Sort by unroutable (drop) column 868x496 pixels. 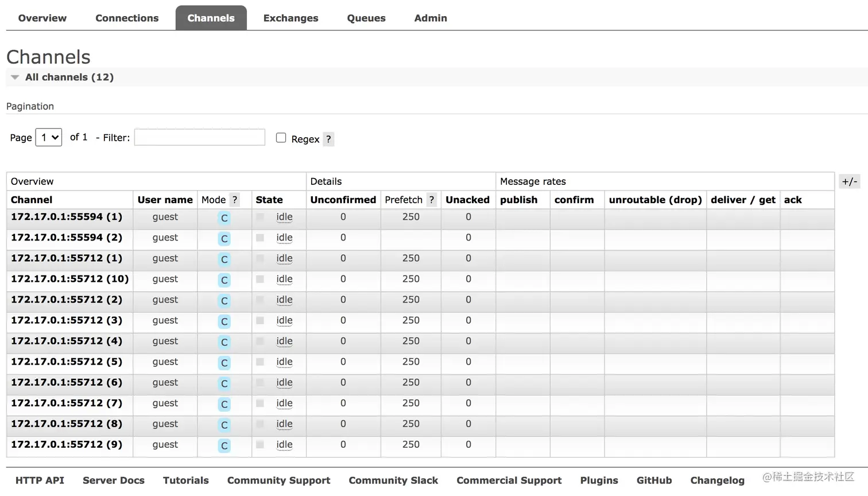(656, 200)
